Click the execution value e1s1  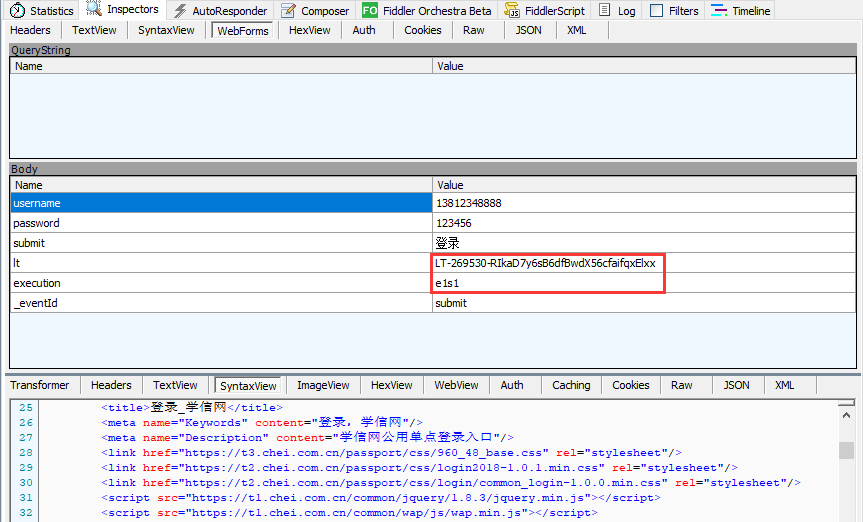point(447,283)
